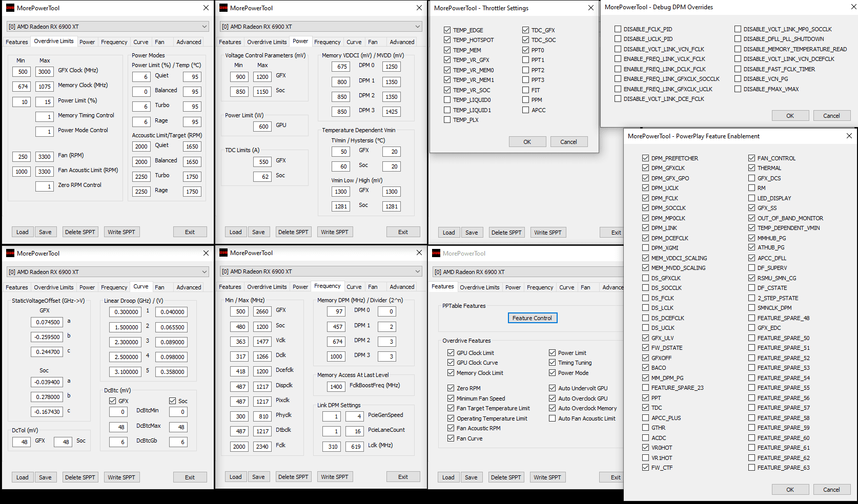
Task: Toggle GPU Clock Limit overdrive feature
Action: click(451, 353)
